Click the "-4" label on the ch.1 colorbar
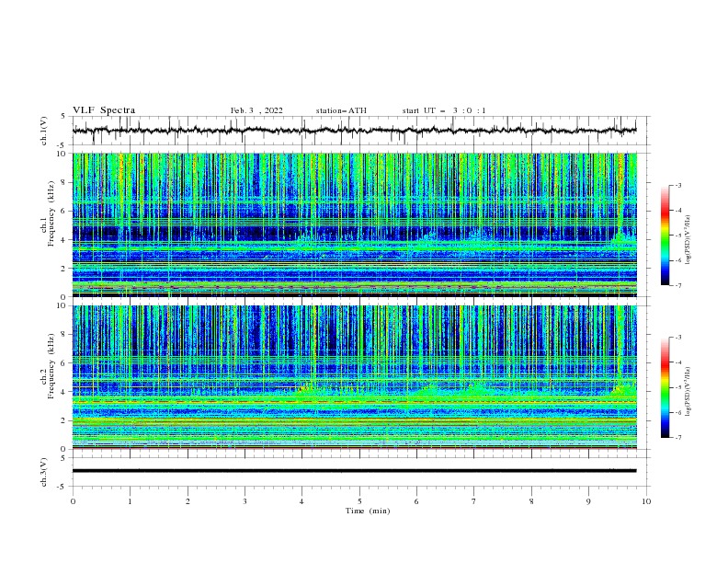 coord(677,211)
